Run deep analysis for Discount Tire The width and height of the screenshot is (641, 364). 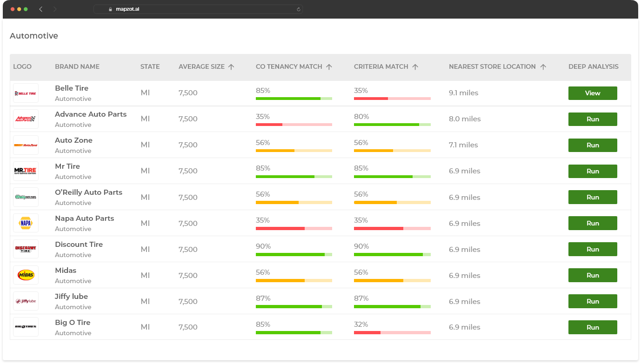click(x=593, y=249)
